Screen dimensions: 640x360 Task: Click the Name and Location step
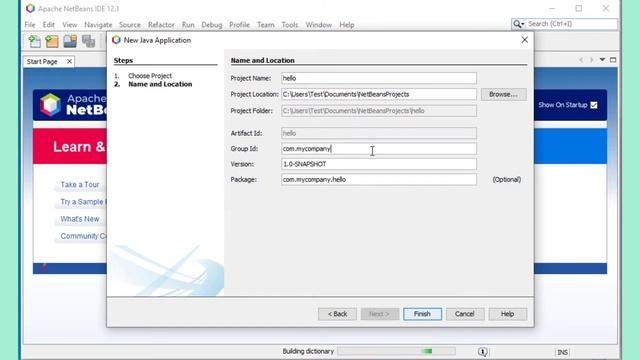(160, 84)
